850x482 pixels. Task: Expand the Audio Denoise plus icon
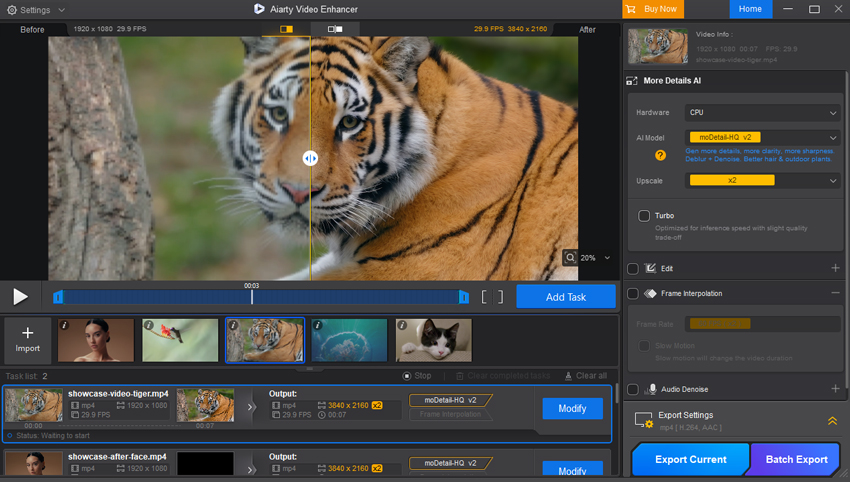tap(835, 389)
